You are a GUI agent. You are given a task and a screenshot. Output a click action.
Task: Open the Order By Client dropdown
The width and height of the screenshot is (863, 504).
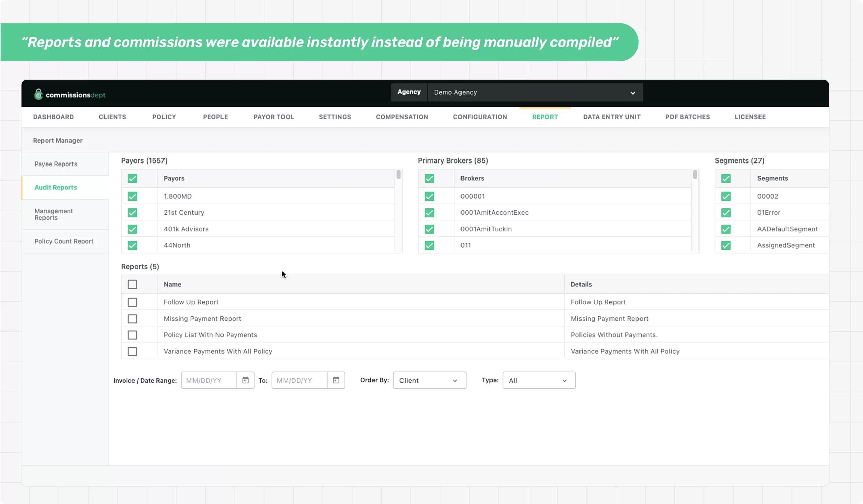[429, 380]
